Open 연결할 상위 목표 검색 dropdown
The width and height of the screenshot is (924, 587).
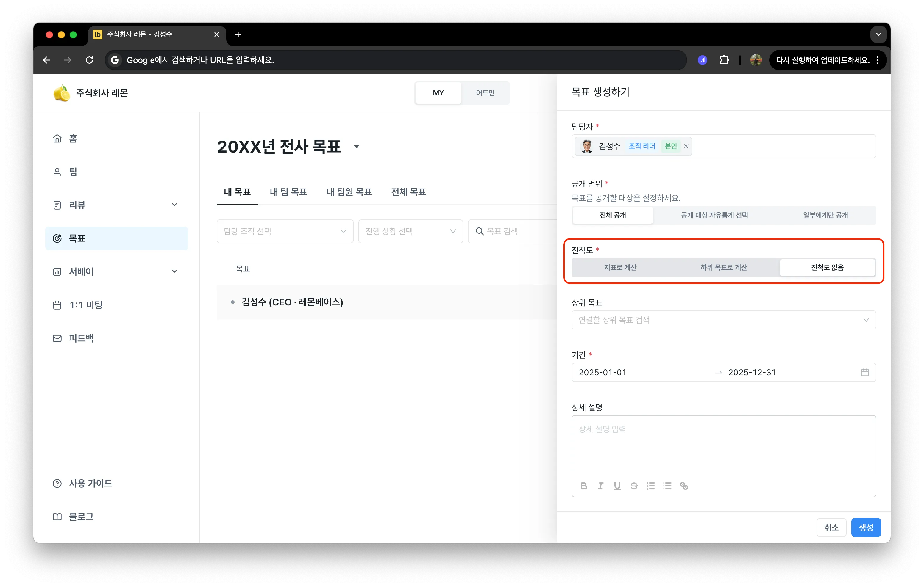coord(723,320)
